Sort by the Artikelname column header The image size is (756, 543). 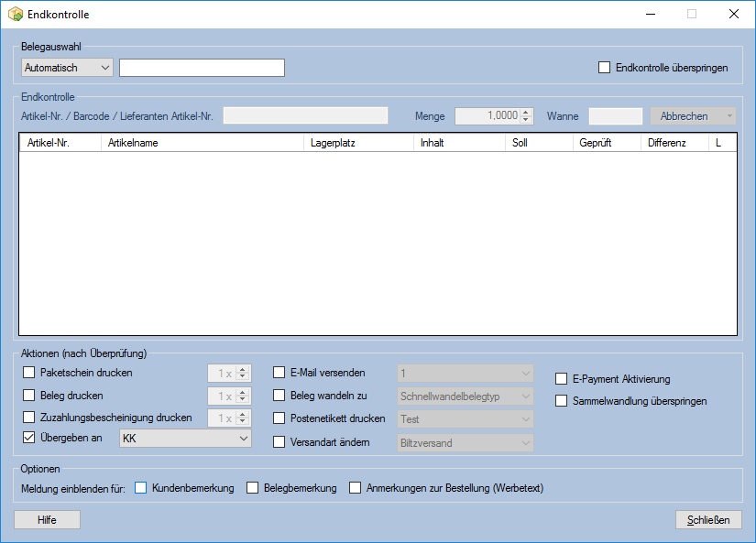click(x=202, y=144)
